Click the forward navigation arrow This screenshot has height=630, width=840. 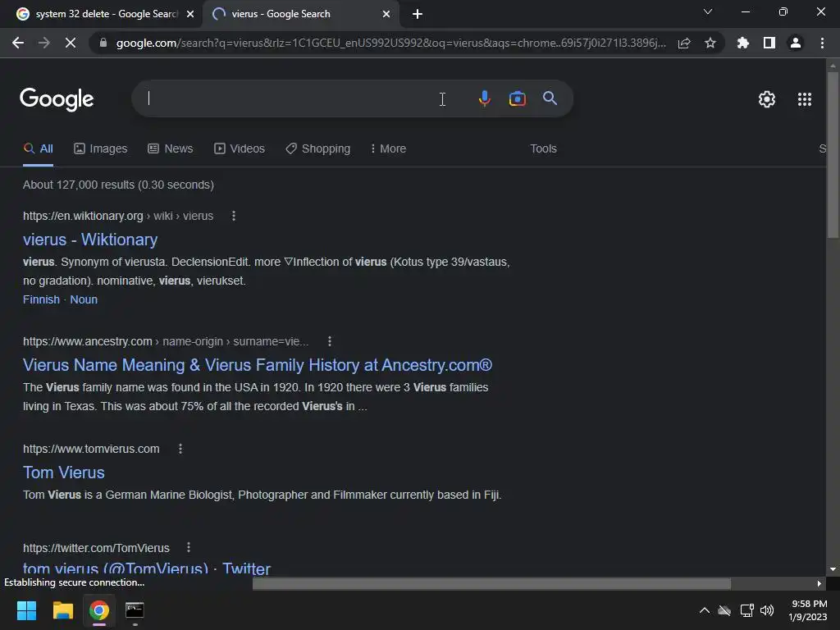[44, 43]
